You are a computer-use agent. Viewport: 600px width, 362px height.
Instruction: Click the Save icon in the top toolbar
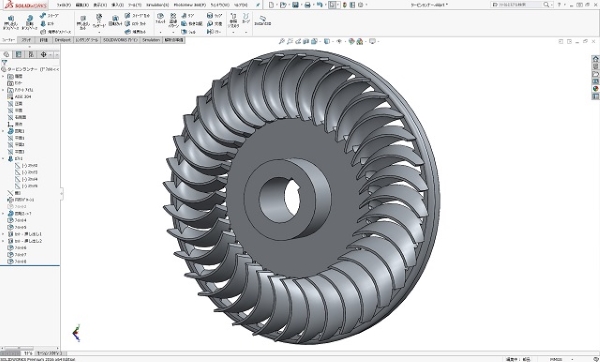(295, 5)
